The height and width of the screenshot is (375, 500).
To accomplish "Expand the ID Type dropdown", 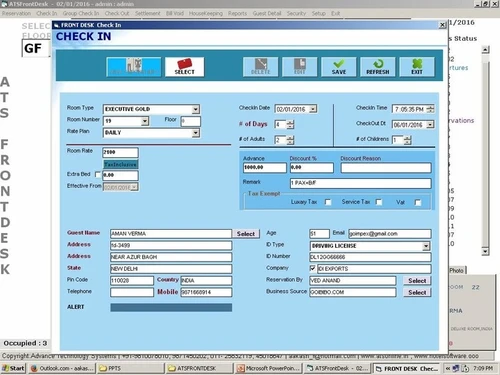I will (x=426, y=246).
